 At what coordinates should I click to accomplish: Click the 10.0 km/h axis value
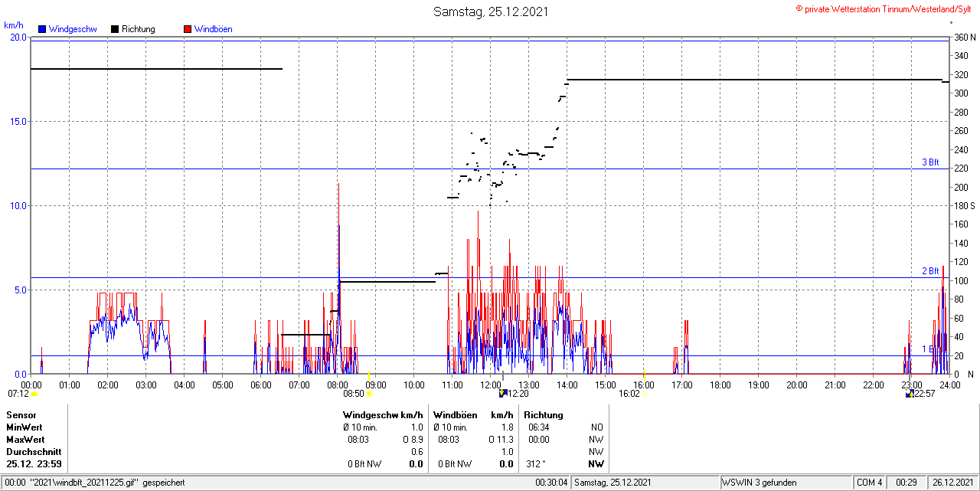pyautogui.click(x=18, y=205)
